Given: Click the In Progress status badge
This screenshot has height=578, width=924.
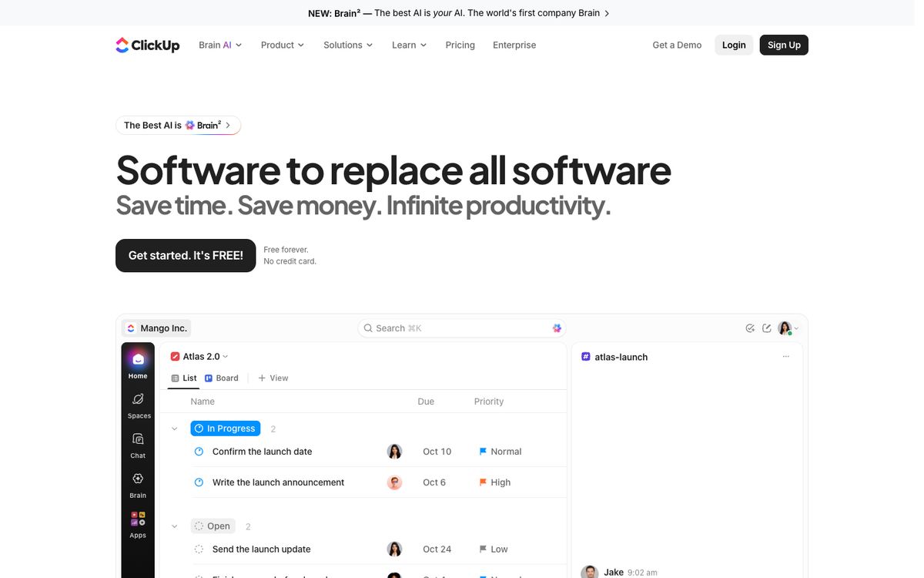Looking at the screenshot, I should point(226,428).
